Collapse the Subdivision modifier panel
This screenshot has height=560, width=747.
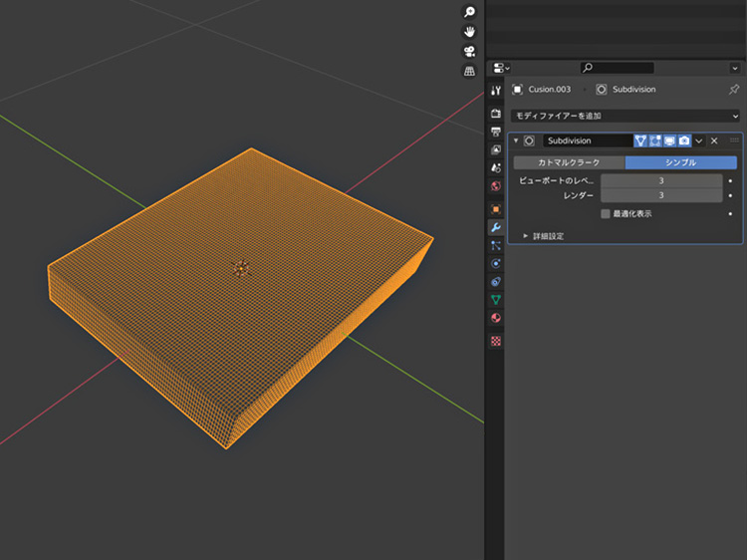coord(516,141)
